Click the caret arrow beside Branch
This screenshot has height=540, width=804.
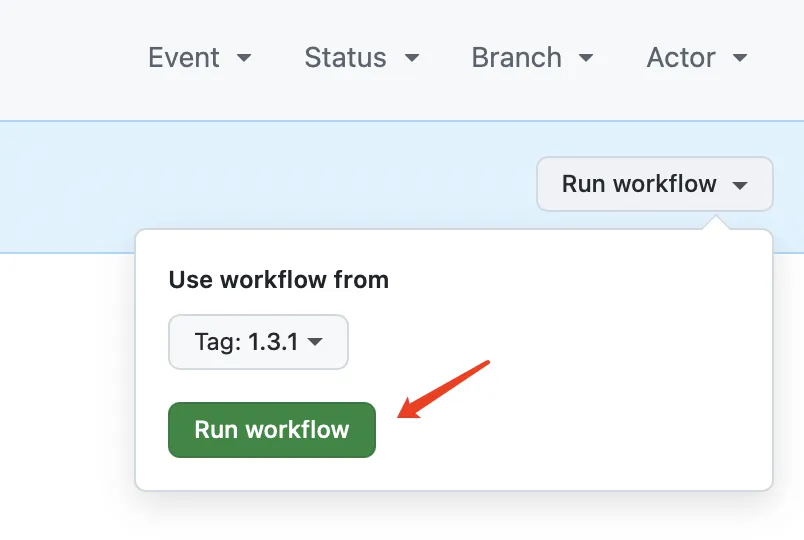586,59
